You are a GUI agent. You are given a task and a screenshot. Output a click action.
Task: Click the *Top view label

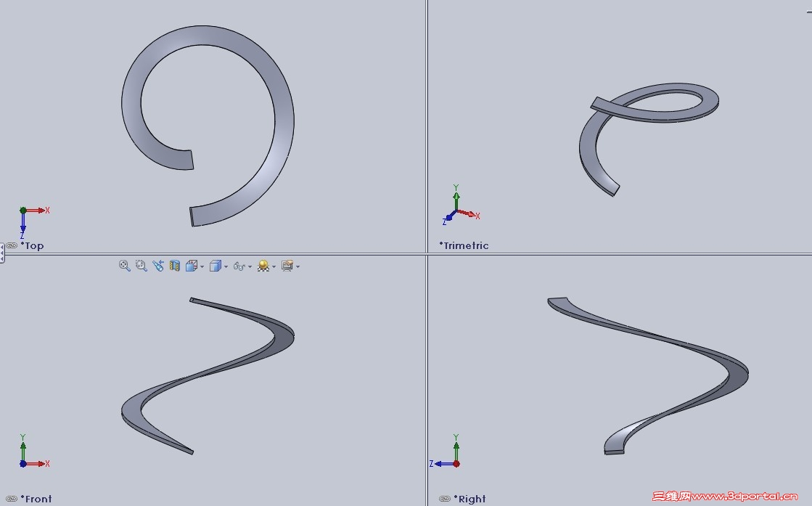pyautogui.click(x=32, y=245)
